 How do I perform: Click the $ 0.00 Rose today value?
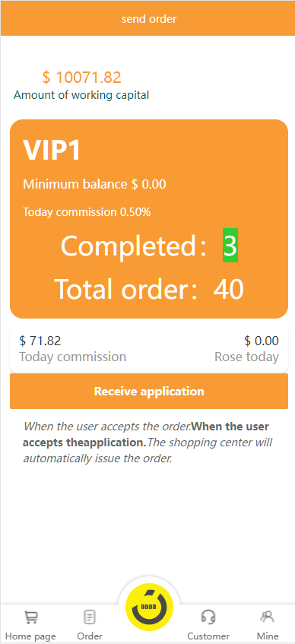(262, 341)
